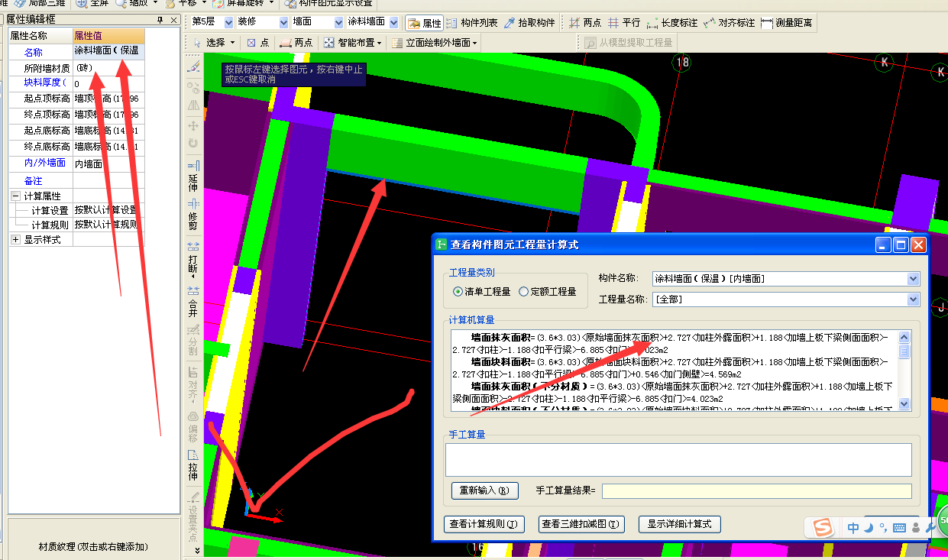
Task: Start the 测量距离 measure distance tool
Action: [x=787, y=23]
